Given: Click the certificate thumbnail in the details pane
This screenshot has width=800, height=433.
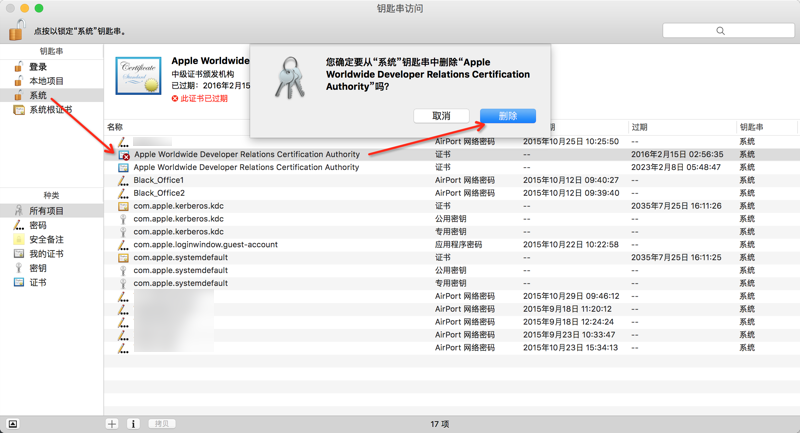Looking at the screenshot, I should pyautogui.click(x=138, y=76).
